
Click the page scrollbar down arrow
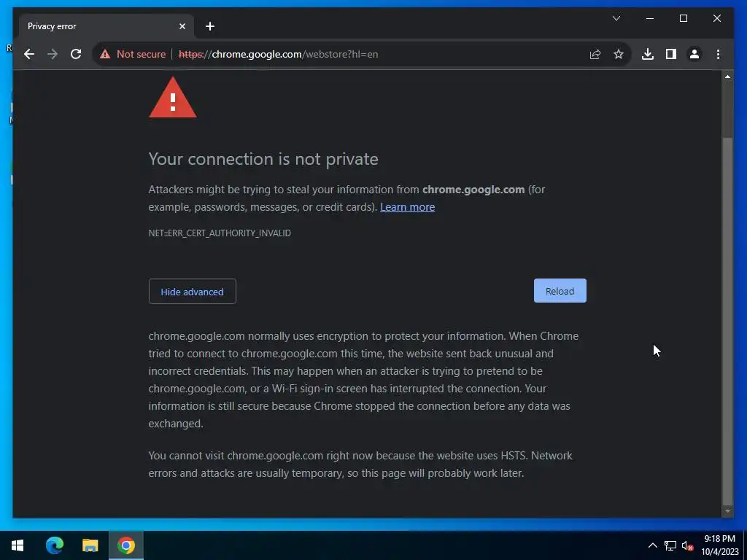[x=727, y=511]
